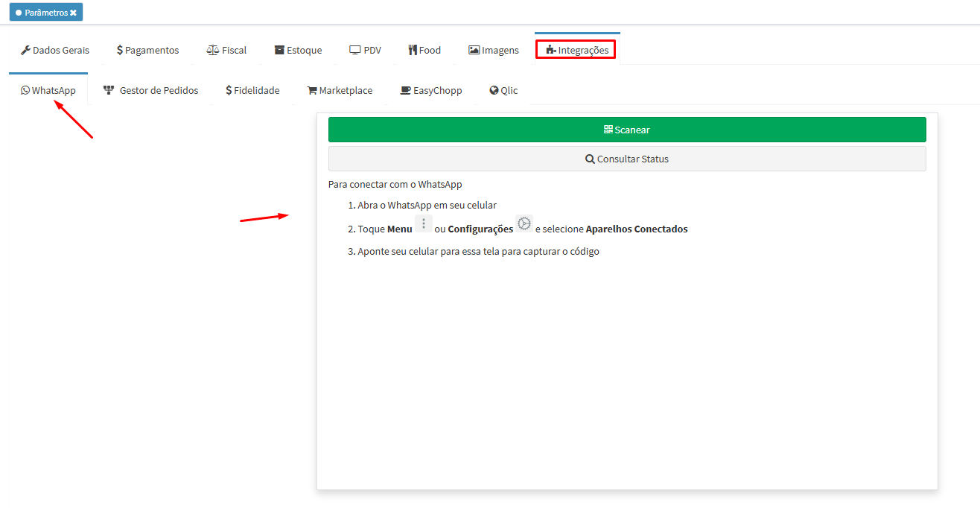Switch to the Fidelidade sub-tab
The image size is (980, 508).
(x=252, y=90)
